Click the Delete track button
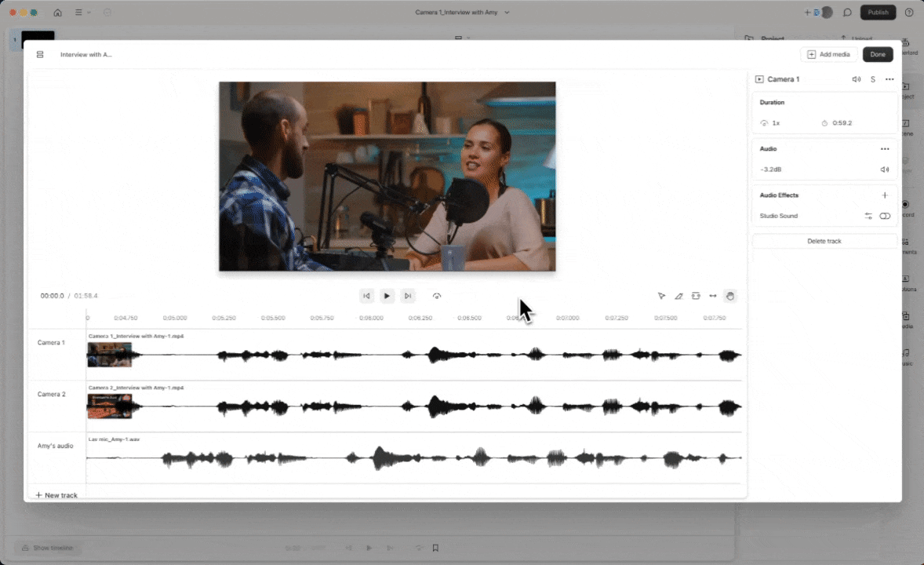 coord(824,241)
